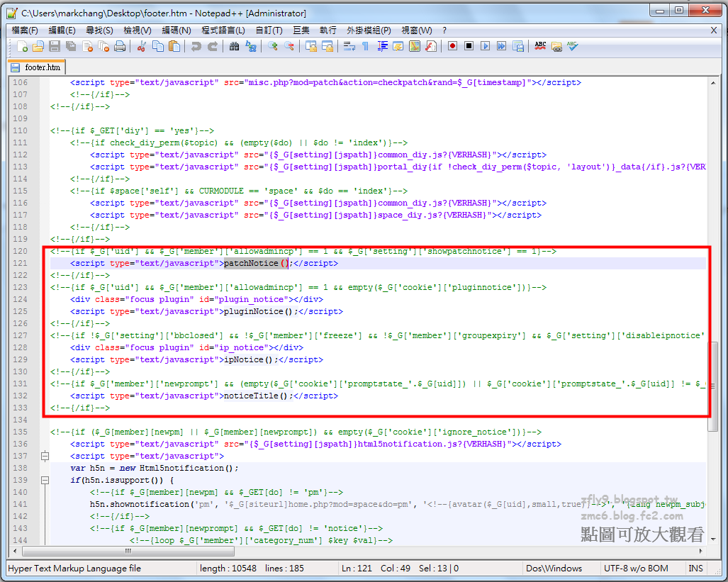Viewport: 728px width, 582px height.
Task: Open the 巨集 menu
Action: click(301, 30)
